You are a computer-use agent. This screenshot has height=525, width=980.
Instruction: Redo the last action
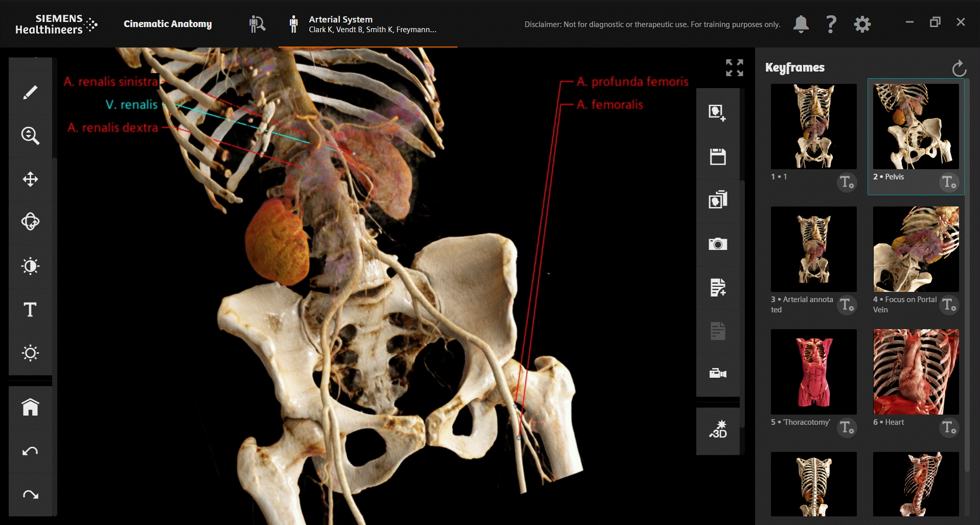click(x=30, y=494)
